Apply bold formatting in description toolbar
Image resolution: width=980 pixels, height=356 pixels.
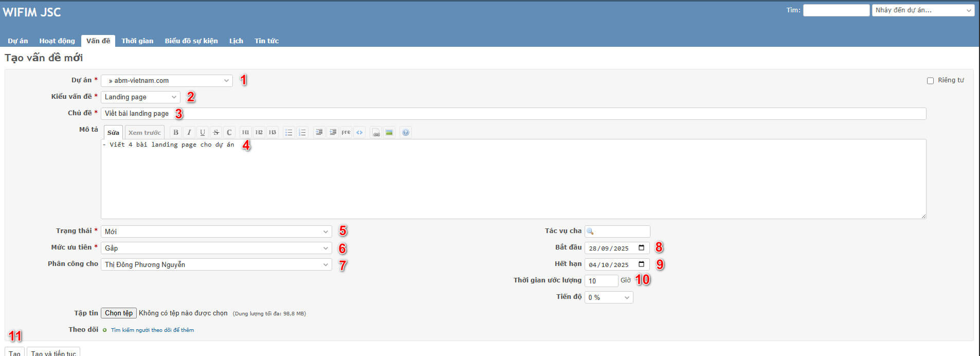176,133
